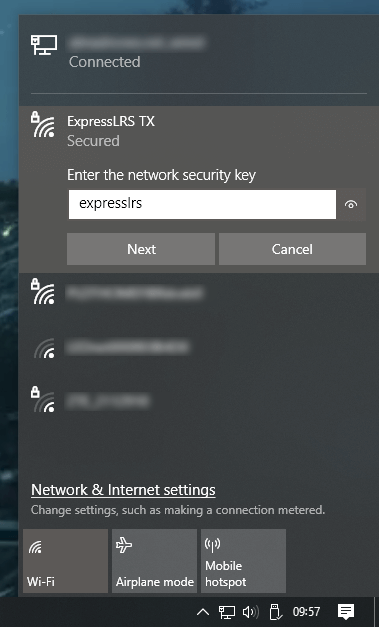Toggle Airplane mode tile
This screenshot has width=379, height=627.
coord(154,561)
